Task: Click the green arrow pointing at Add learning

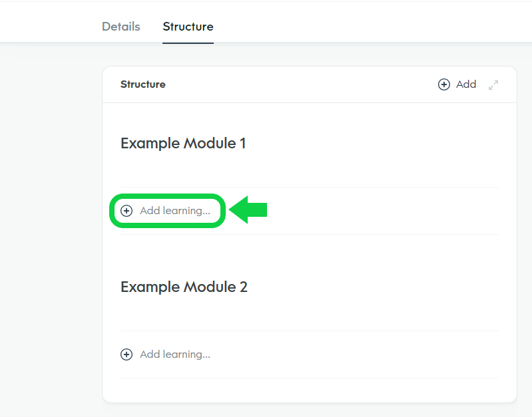Action: (248, 209)
